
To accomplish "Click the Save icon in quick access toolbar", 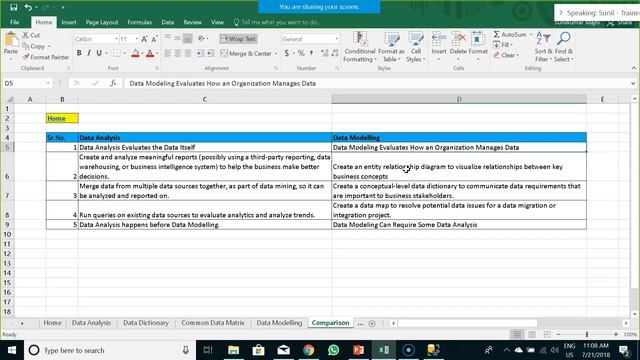I will pyautogui.click(x=13, y=7).
